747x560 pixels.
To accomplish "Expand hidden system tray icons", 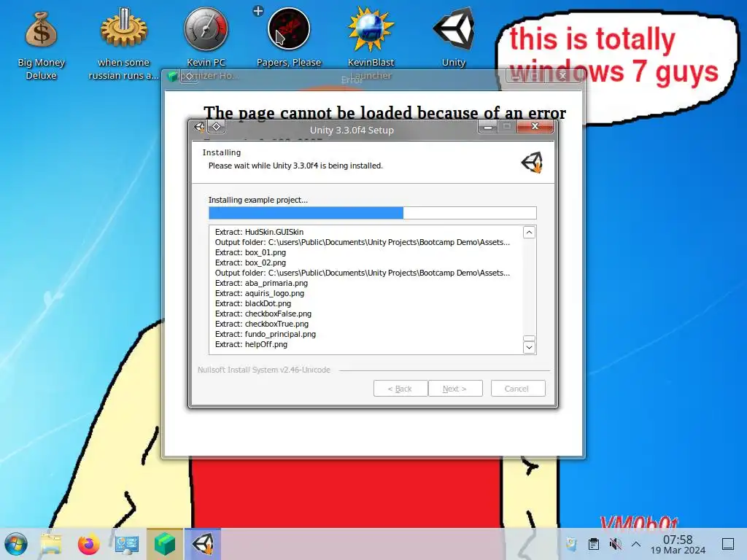I will (x=636, y=544).
